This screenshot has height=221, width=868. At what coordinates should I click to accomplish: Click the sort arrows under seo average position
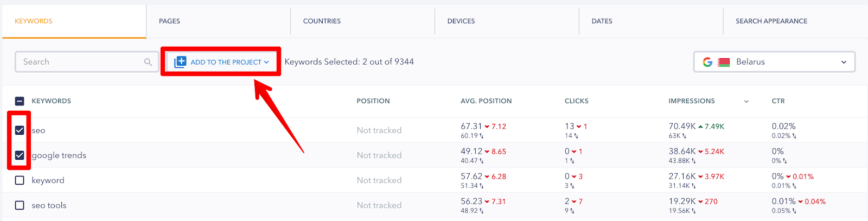481,136
